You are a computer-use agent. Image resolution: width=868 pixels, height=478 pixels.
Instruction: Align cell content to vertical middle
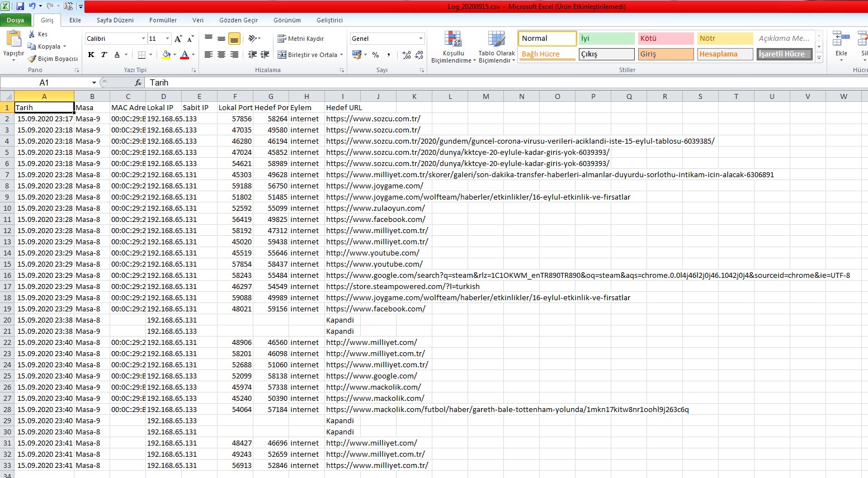tap(221, 39)
